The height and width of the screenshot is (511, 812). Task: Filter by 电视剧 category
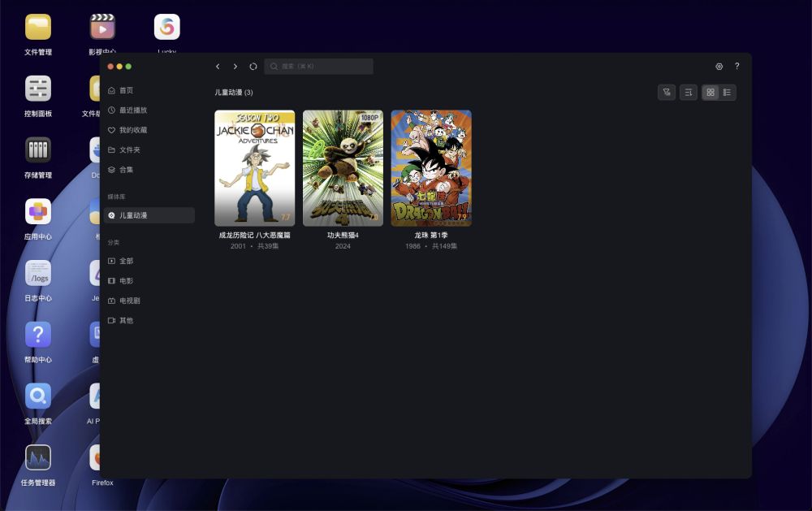point(149,301)
